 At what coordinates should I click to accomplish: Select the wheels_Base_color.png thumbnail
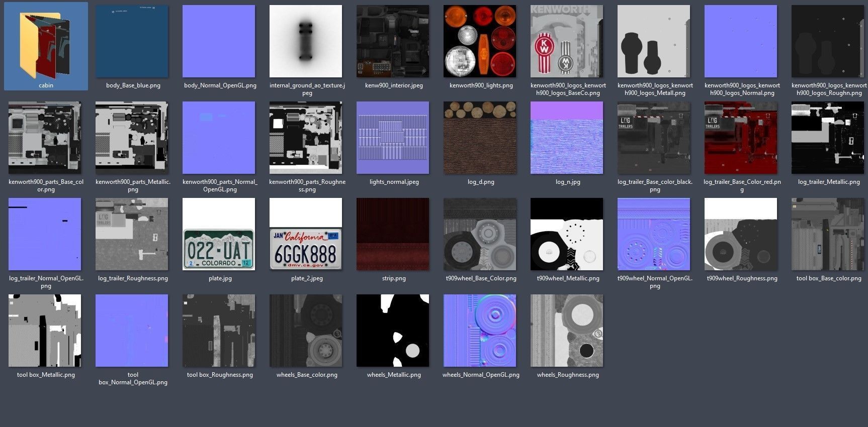(x=306, y=331)
